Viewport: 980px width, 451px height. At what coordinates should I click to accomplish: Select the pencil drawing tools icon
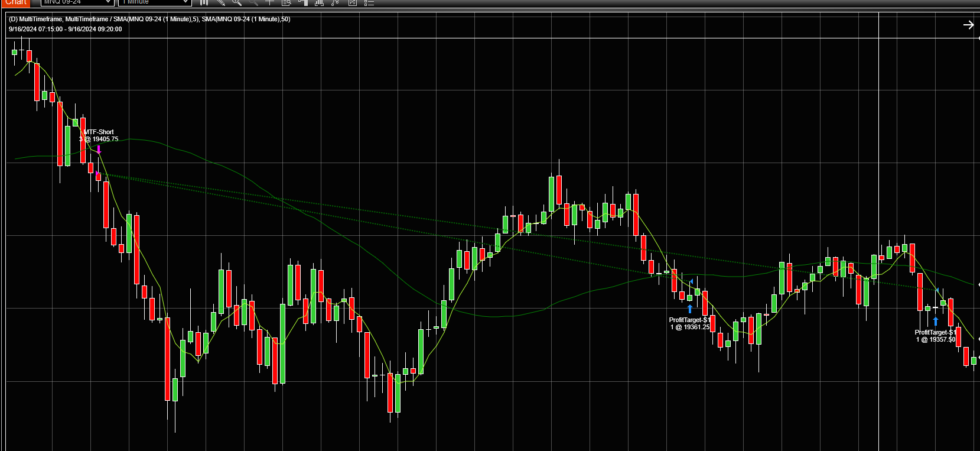(220, 2)
